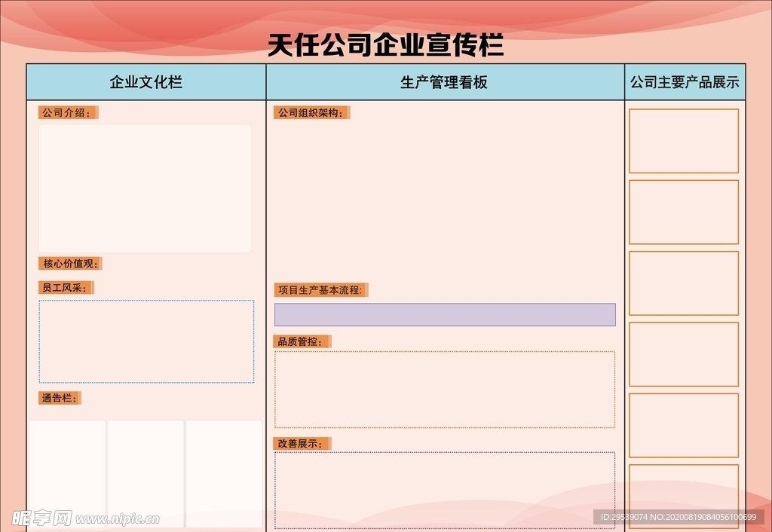Select the dotted box under 员工风采
The height and width of the screenshot is (532, 772).
tap(147, 341)
